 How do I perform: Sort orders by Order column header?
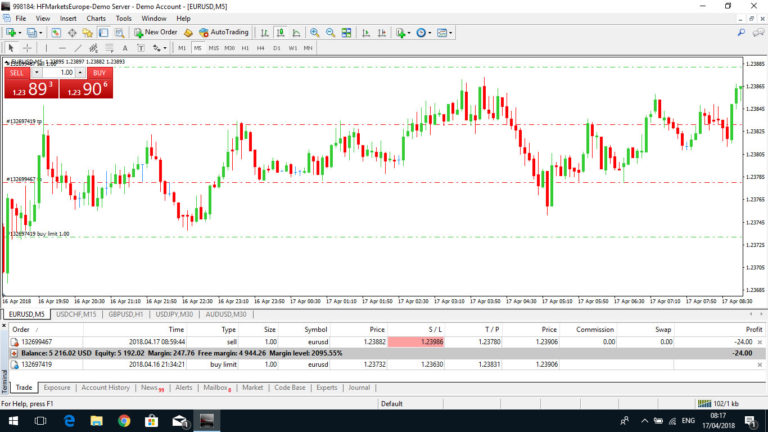point(21,330)
